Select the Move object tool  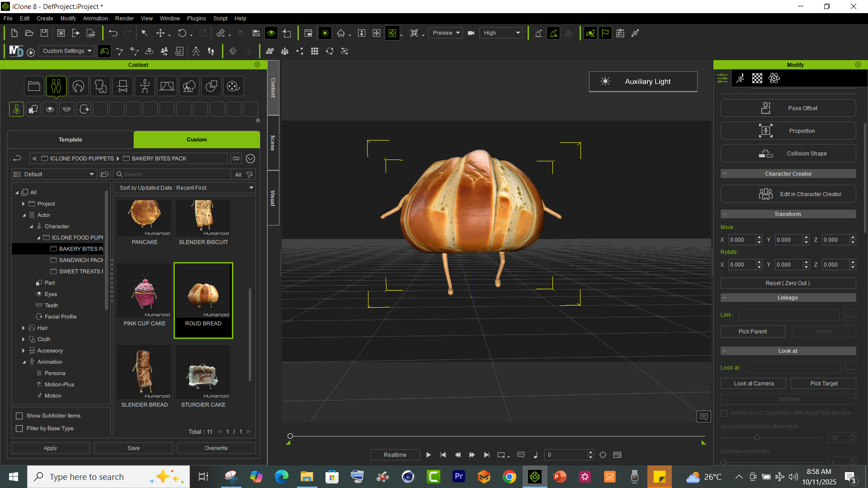coord(160,33)
